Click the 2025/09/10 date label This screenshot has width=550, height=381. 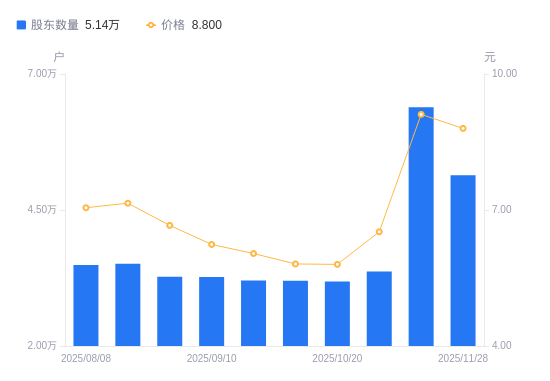tap(212, 358)
